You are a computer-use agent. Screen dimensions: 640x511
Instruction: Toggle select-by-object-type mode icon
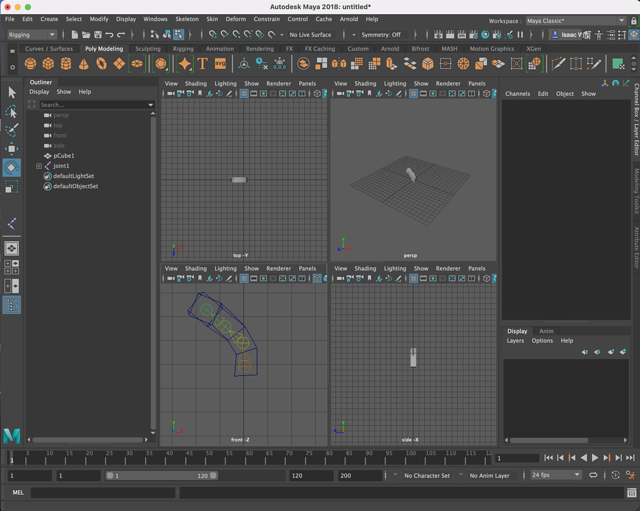tap(167, 35)
